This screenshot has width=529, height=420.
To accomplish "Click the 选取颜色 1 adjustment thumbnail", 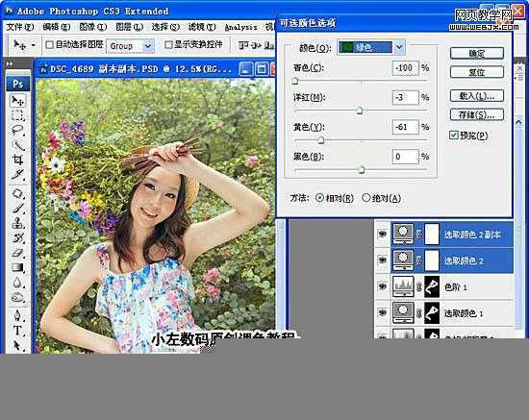I will (x=403, y=312).
